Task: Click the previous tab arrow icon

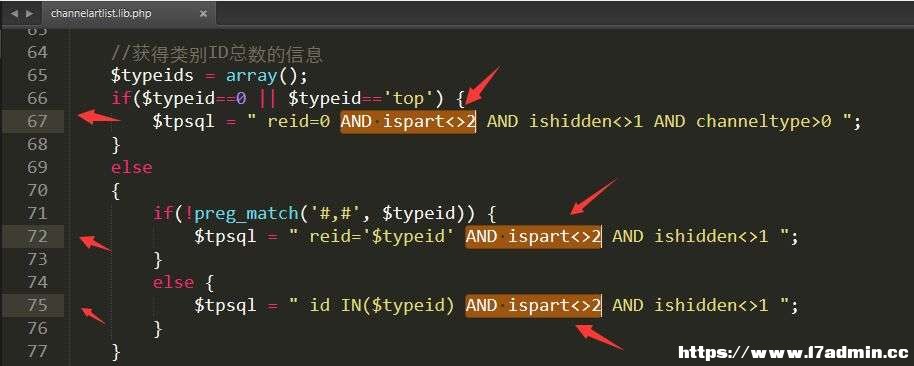Action: tap(15, 13)
